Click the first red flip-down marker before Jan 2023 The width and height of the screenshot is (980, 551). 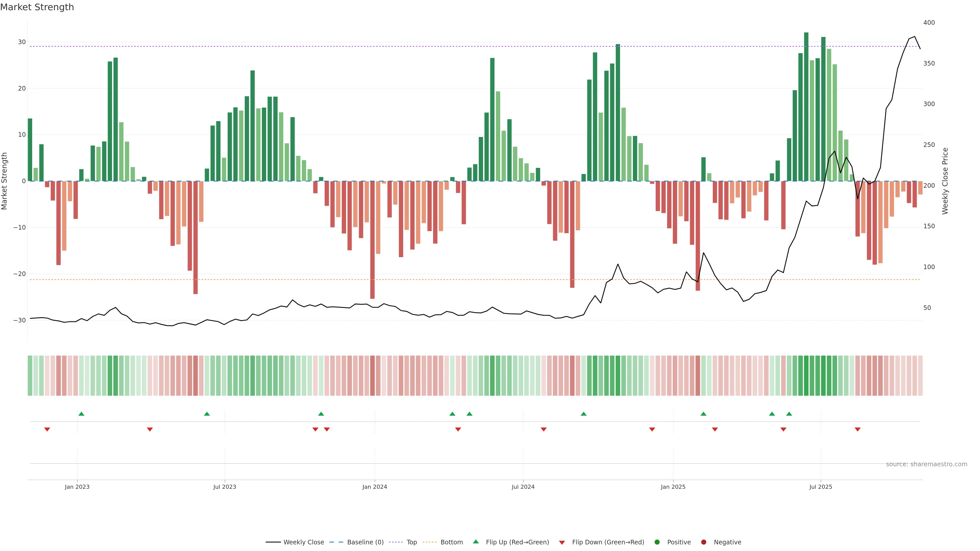(x=47, y=429)
